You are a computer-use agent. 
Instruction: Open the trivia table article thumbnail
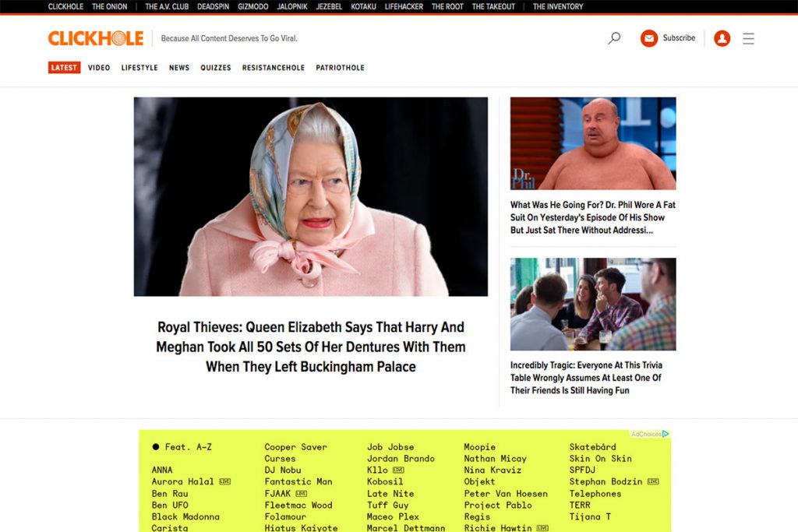coord(593,304)
